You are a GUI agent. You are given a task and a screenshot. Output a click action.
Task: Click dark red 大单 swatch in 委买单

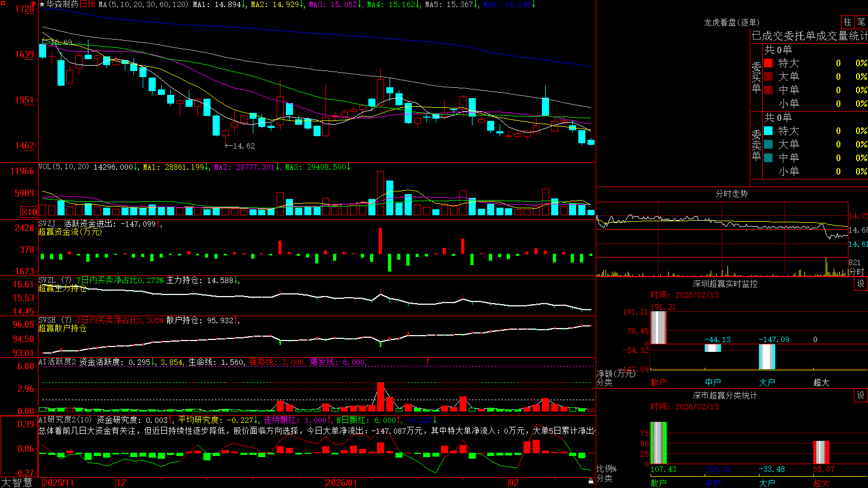(768, 76)
